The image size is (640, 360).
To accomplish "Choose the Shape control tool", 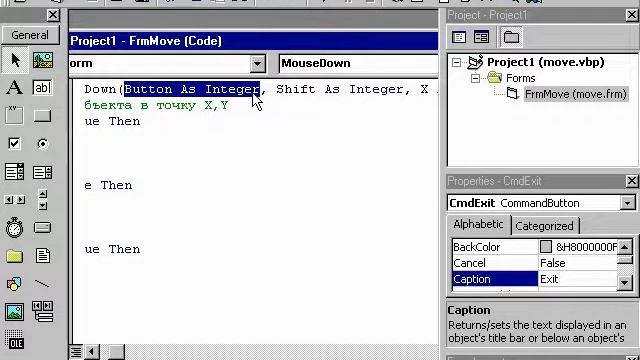I will tap(14, 284).
